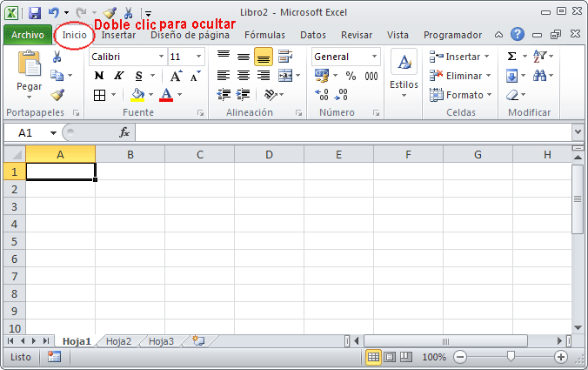
Task: Open the General number format dropdown
Action: 374,57
